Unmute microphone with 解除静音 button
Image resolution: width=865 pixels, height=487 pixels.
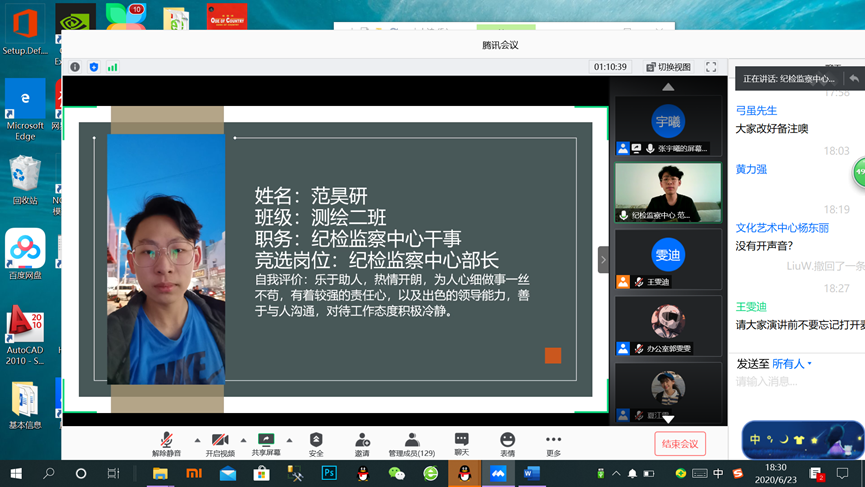tap(166, 443)
